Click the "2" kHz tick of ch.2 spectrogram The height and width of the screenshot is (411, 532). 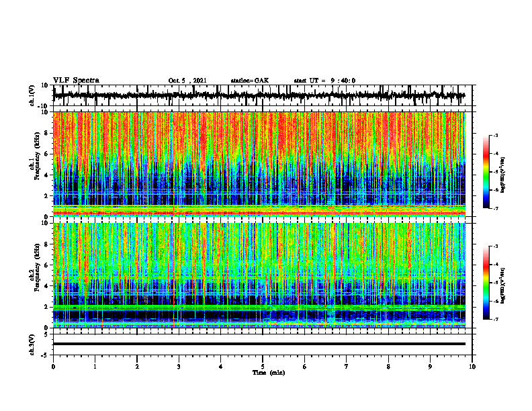pyautogui.click(x=46, y=307)
